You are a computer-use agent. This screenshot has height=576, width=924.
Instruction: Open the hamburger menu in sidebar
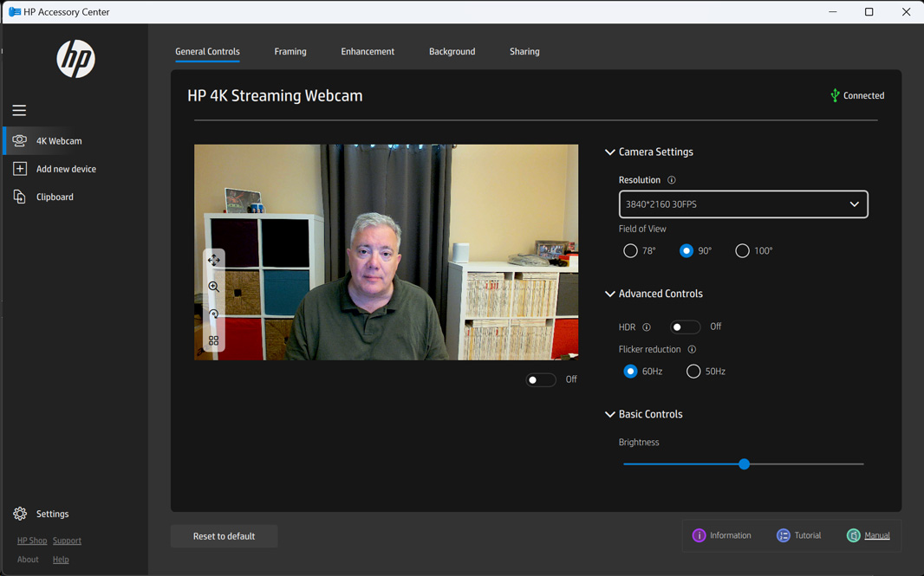click(x=19, y=110)
